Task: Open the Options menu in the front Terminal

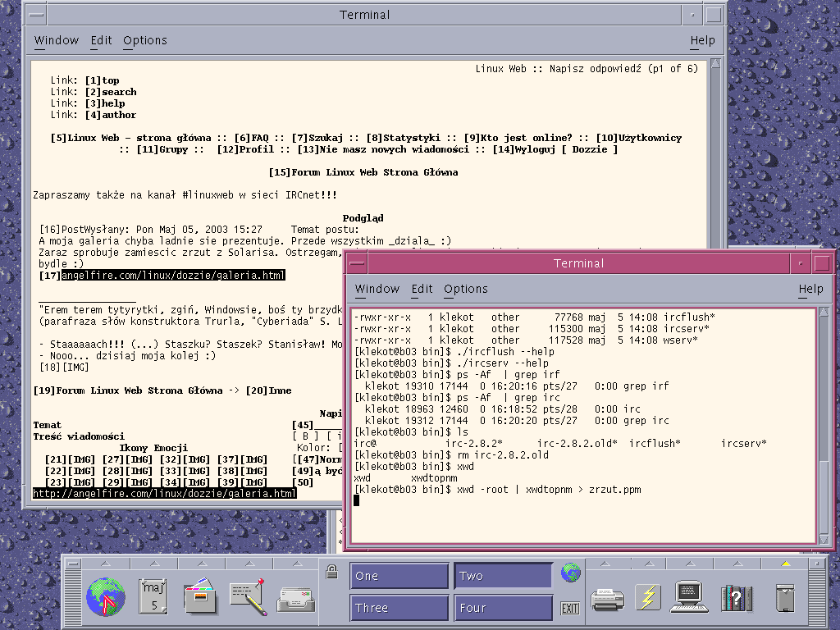Action: [x=466, y=289]
